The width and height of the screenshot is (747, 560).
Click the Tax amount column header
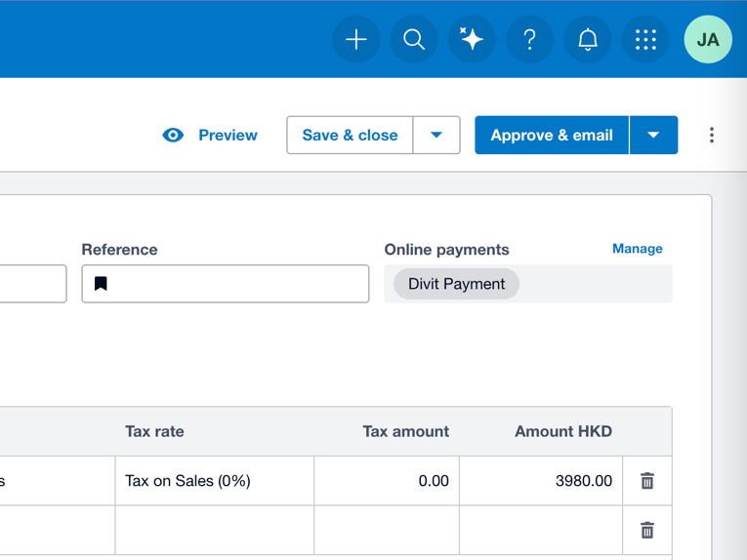coord(406,431)
